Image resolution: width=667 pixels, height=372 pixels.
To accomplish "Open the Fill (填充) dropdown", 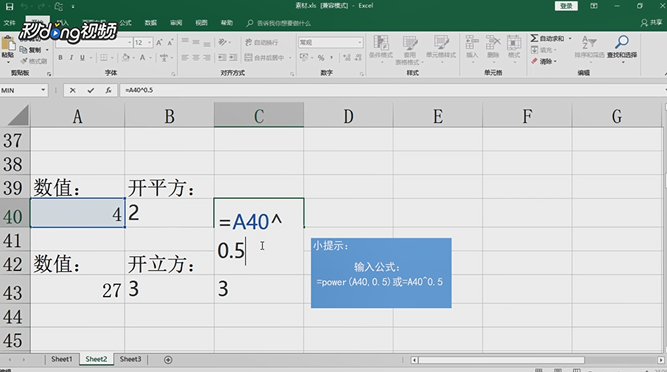I will coord(544,50).
